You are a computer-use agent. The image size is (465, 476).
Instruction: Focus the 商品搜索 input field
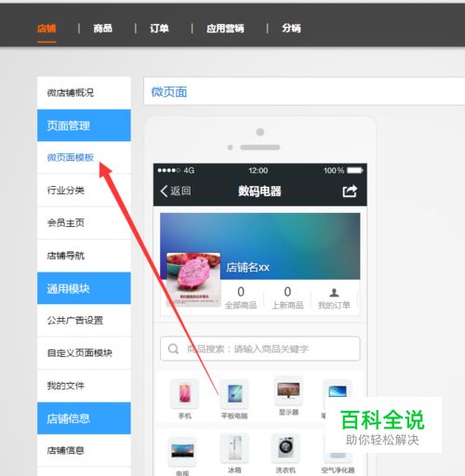[260, 349]
